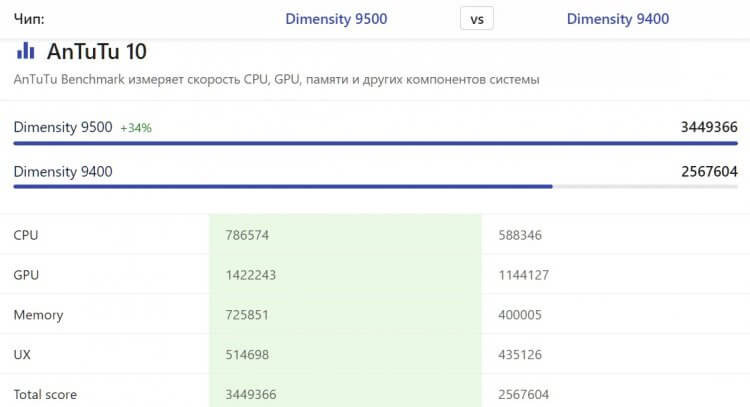The image size is (750, 407).
Task: Click the Total score row label
Action: point(45,395)
